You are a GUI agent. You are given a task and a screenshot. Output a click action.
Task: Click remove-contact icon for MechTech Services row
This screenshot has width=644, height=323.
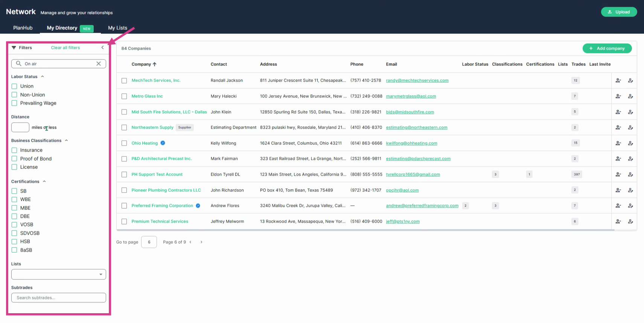coord(618,80)
